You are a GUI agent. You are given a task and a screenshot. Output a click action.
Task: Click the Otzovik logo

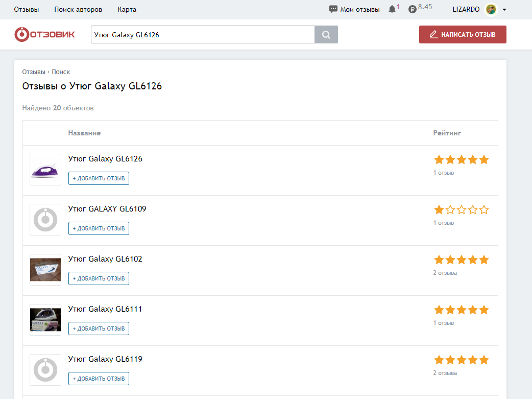tap(44, 35)
